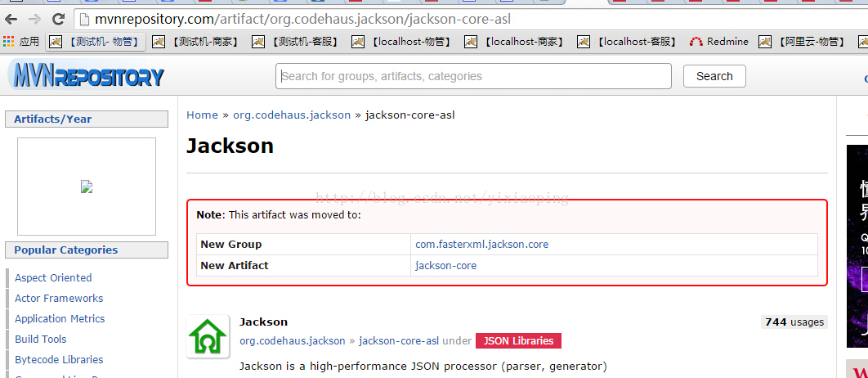The height and width of the screenshot is (378, 868).
Task: Go to Home breadcrumb link
Action: 202,115
